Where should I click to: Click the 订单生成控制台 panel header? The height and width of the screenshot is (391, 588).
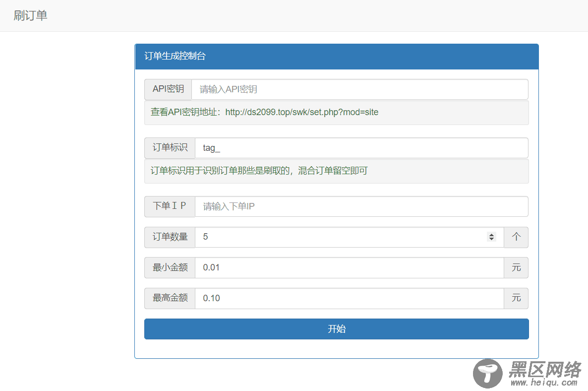(x=336, y=57)
